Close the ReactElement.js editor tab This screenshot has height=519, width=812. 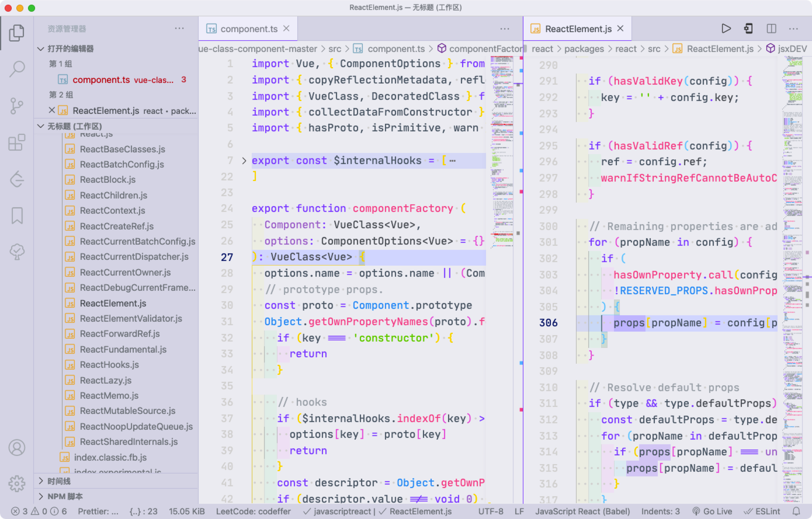point(620,29)
